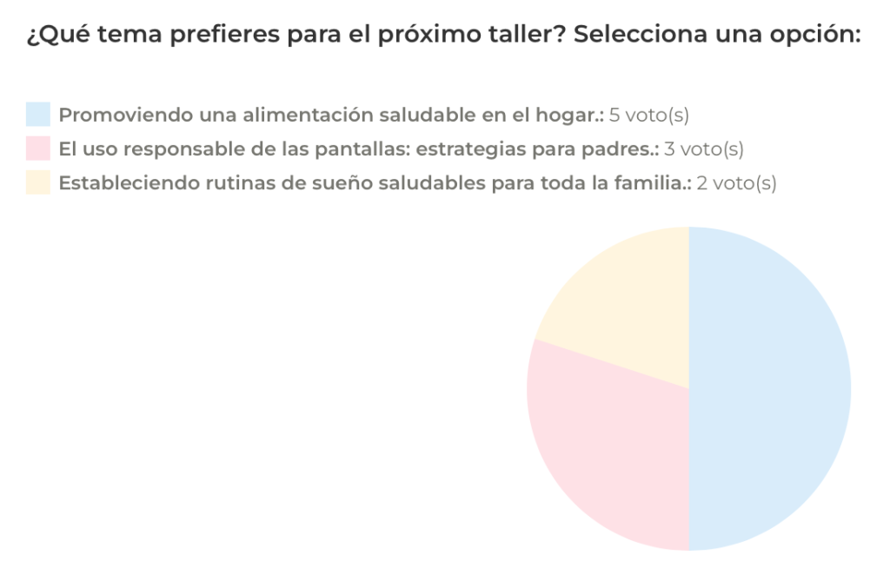The width and height of the screenshot is (890, 588).
Task: Click the 'Selecciona una opción:' text
Action: click(x=717, y=36)
